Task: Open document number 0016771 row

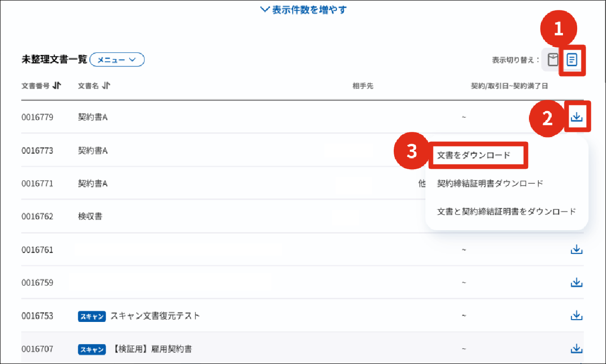Action: click(x=37, y=183)
